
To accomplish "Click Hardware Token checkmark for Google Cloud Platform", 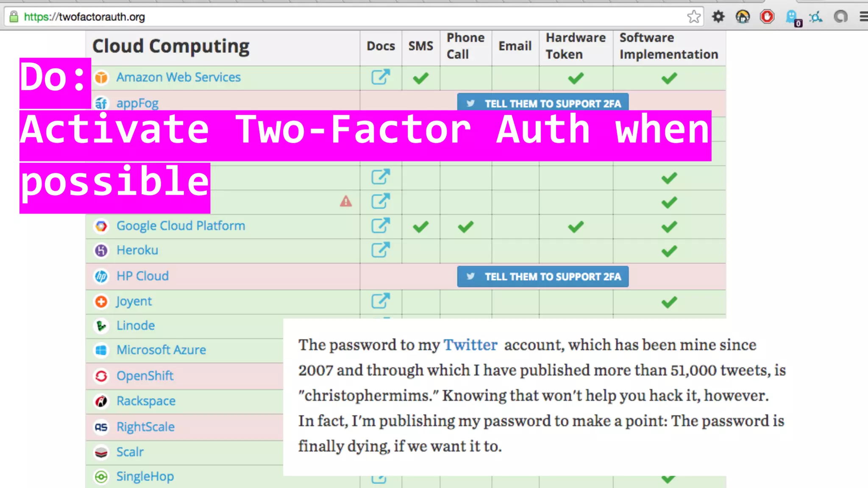I will pyautogui.click(x=576, y=227).
